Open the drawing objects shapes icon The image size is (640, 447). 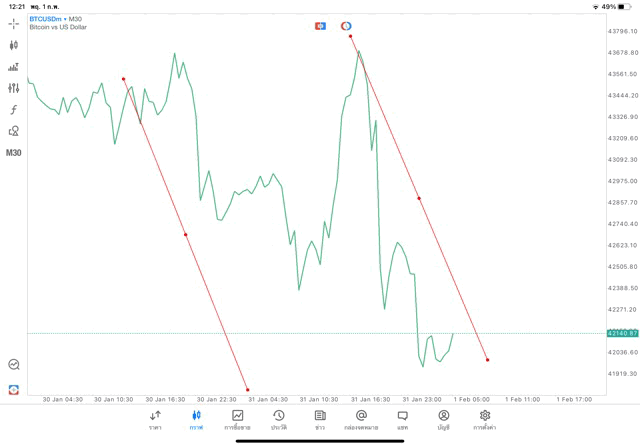[14, 131]
